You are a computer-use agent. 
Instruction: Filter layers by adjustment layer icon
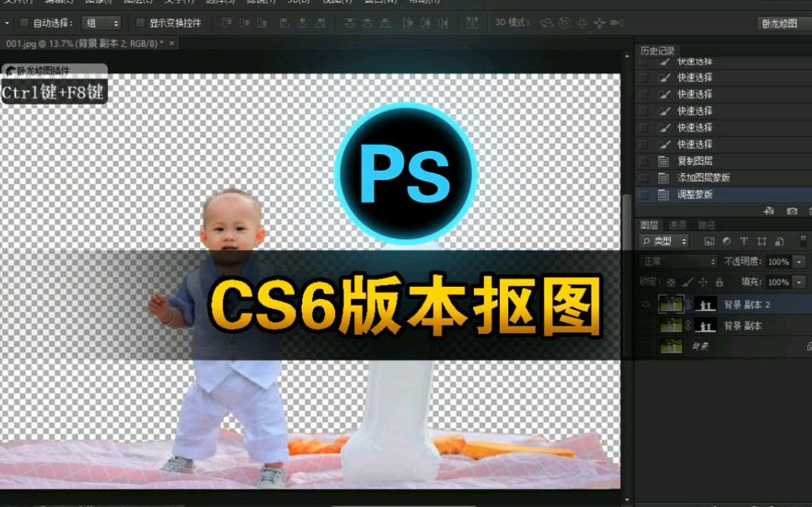pyautogui.click(x=727, y=241)
